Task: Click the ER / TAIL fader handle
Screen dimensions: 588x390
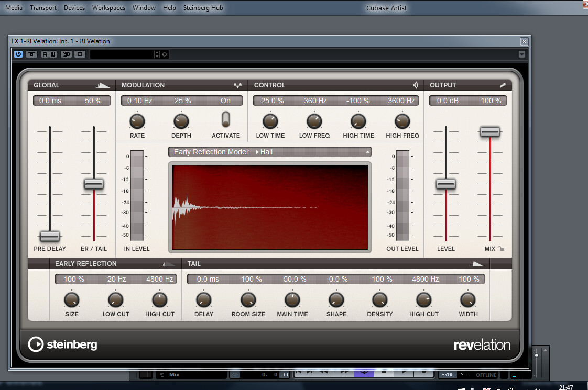Action: pyautogui.click(x=93, y=184)
